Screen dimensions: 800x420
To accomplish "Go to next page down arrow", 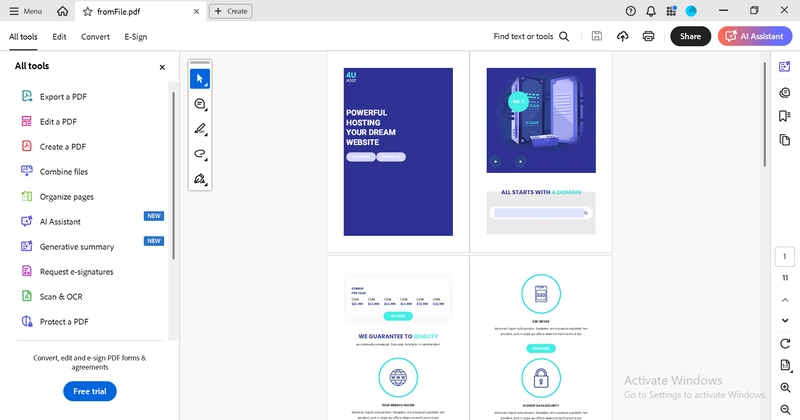I will [785, 321].
